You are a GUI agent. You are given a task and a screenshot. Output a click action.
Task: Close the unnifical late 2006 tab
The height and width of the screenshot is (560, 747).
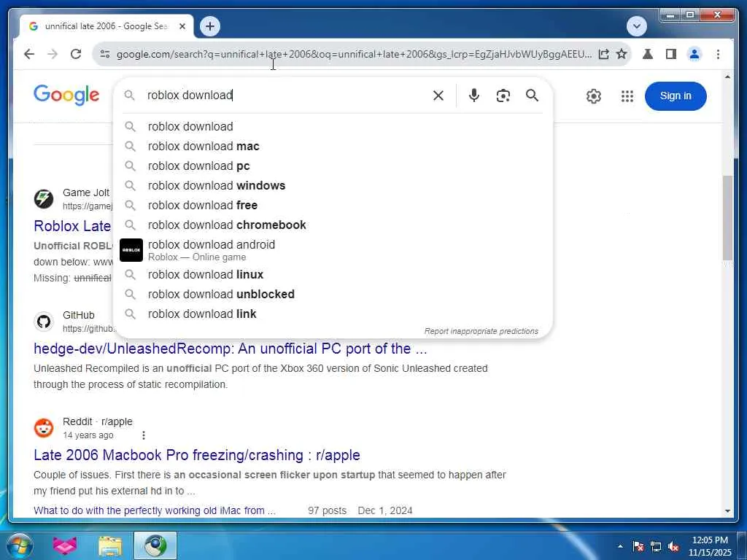point(182,27)
